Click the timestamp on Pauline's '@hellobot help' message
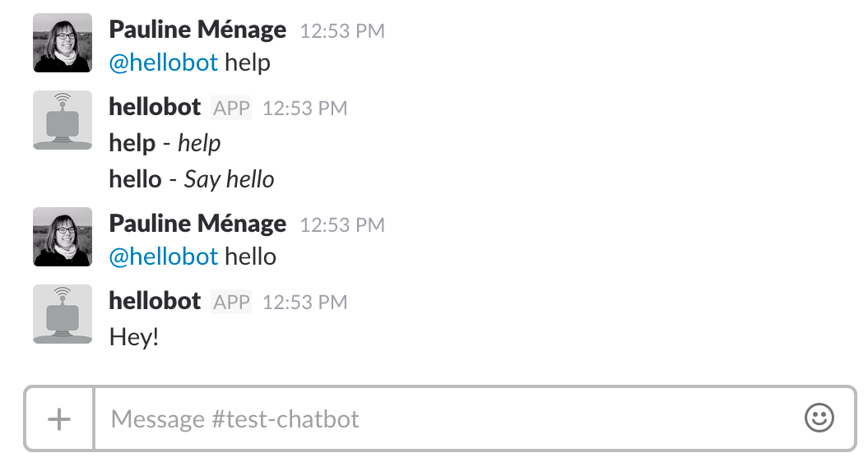The image size is (868, 476). (x=342, y=31)
